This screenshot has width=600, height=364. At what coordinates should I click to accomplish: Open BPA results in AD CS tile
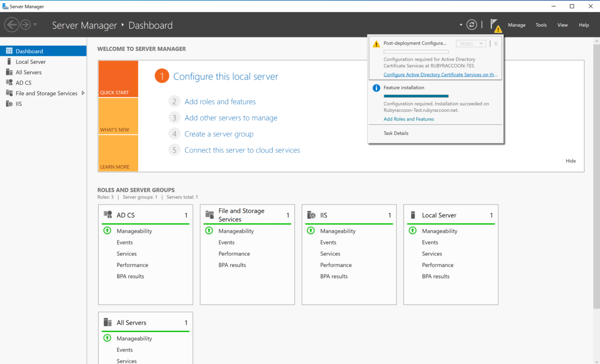point(130,277)
